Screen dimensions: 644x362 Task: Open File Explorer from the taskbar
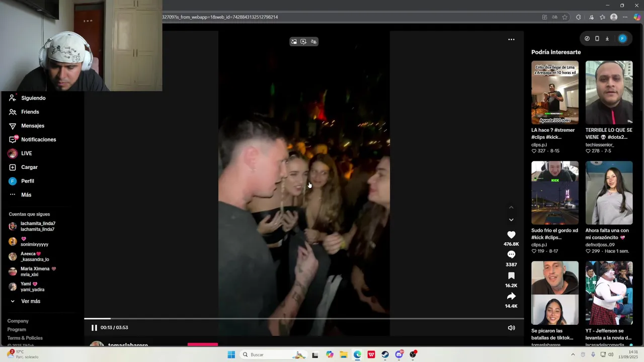tap(344, 354)
